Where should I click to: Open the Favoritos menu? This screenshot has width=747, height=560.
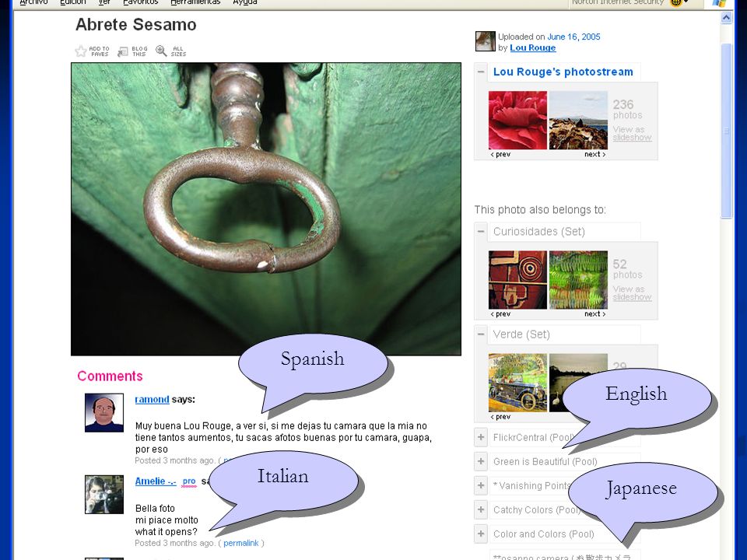click(x=141, y=2)
